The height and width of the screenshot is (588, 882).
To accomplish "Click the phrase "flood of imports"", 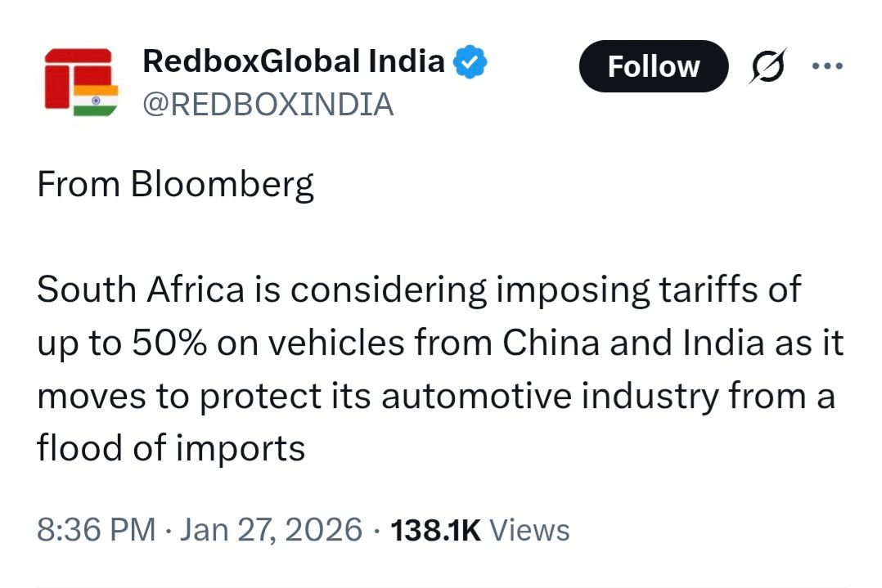I will tap(170, 448).
